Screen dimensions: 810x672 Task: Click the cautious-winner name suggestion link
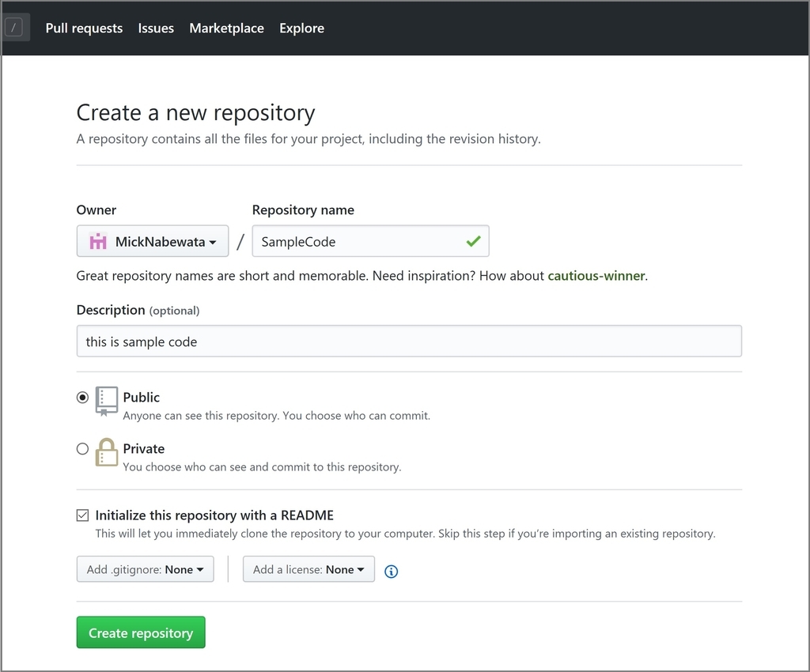coord(596,276)
